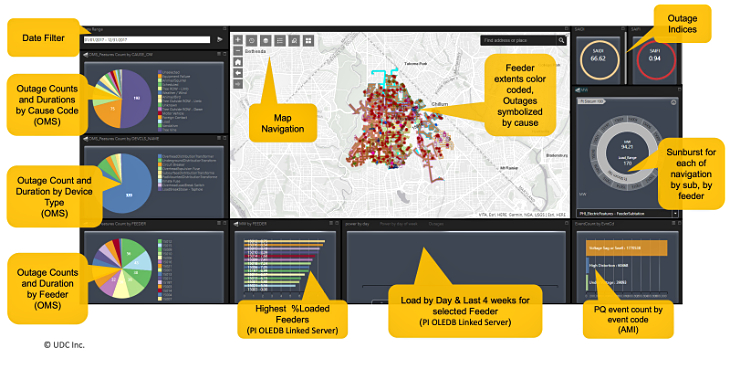Click the date range input field
The width and height of the screenshot is (730, 369).
click(x=147, y=40)
